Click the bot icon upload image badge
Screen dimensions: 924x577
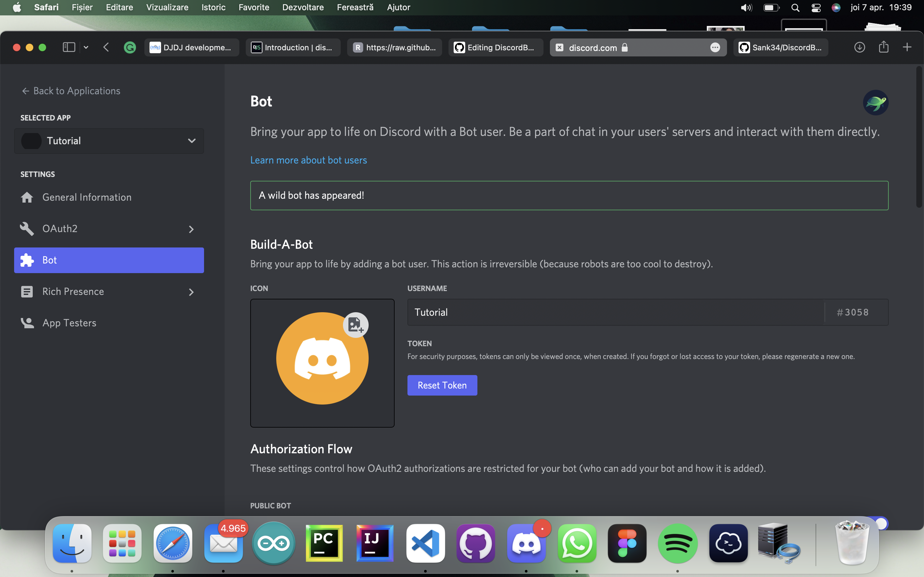pos(355,325)
